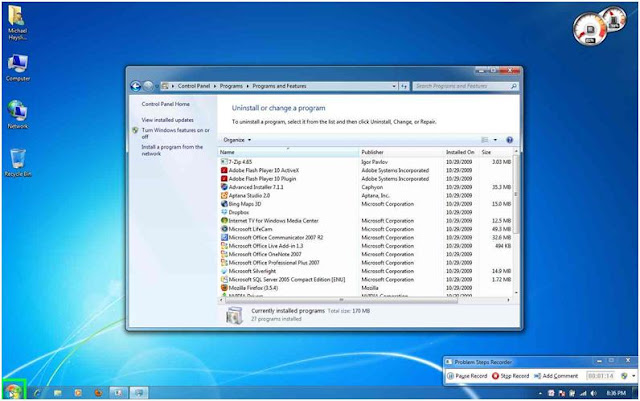Select the Michael user folder desktop icon
This screenshot has height=401, width=640.
pyautogui.click(x=17, y=22)
